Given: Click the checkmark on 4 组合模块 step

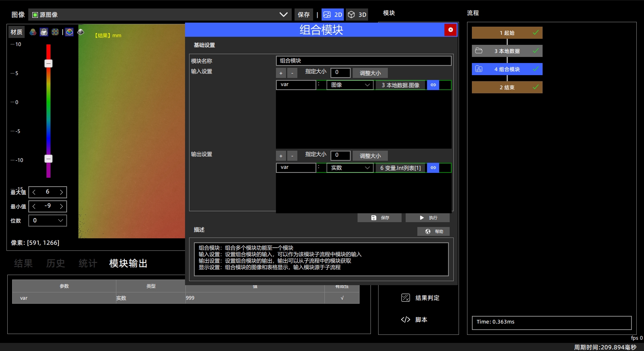Looking at the screenshot, I should (x=536, y=69).
